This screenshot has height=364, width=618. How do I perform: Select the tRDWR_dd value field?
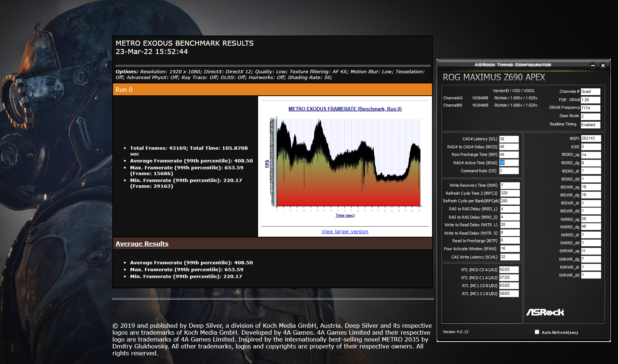(x=591, y=211)
